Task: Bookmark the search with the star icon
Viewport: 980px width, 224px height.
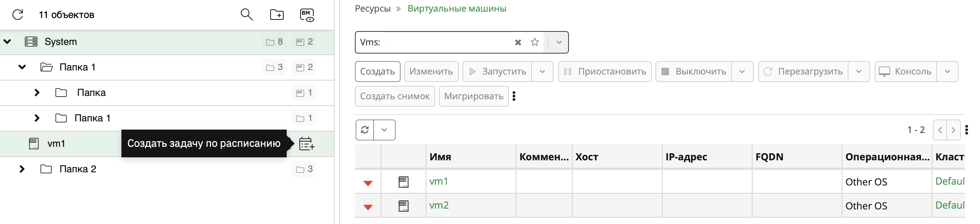Action: click(534, 42)
